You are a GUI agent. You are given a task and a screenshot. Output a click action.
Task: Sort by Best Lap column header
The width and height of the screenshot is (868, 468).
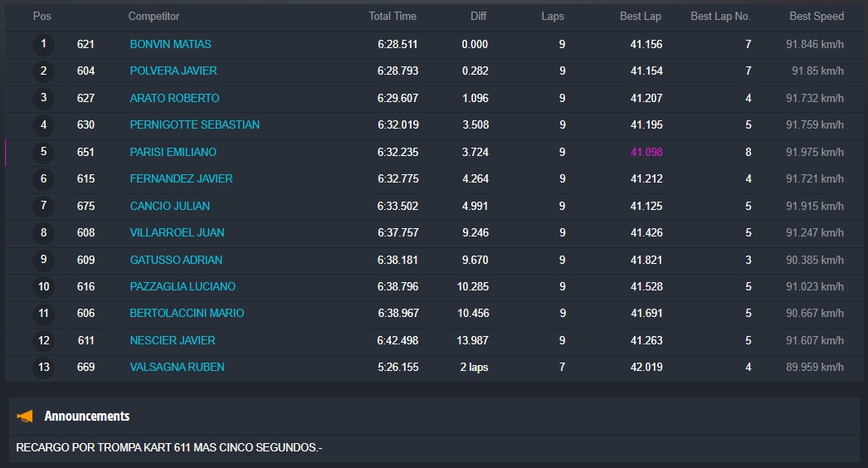[x=640, y=16]
